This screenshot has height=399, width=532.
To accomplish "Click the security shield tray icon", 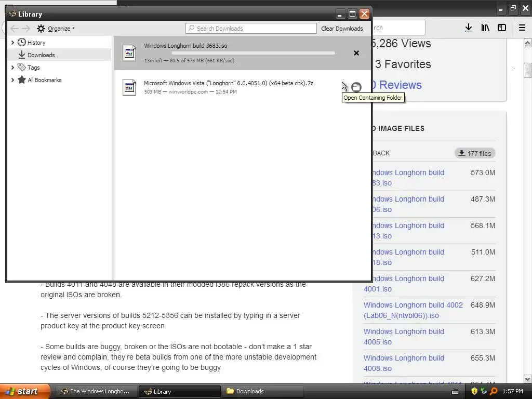I will click(474, 391).
